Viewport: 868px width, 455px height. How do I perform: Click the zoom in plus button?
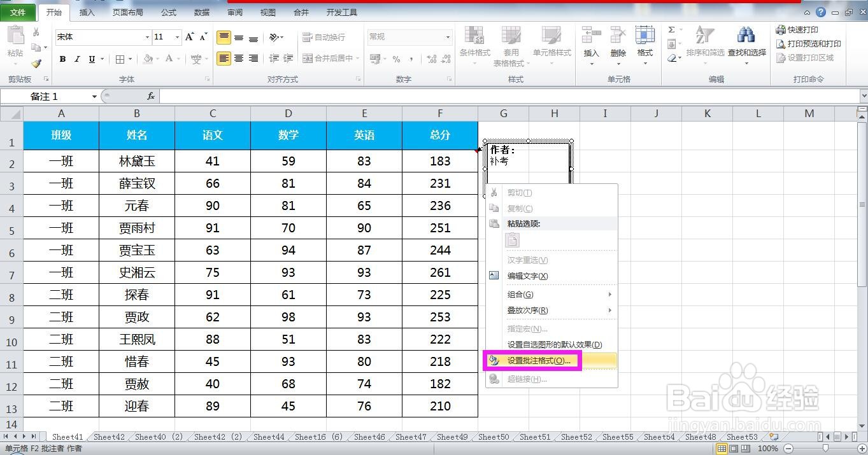point(862,449)
